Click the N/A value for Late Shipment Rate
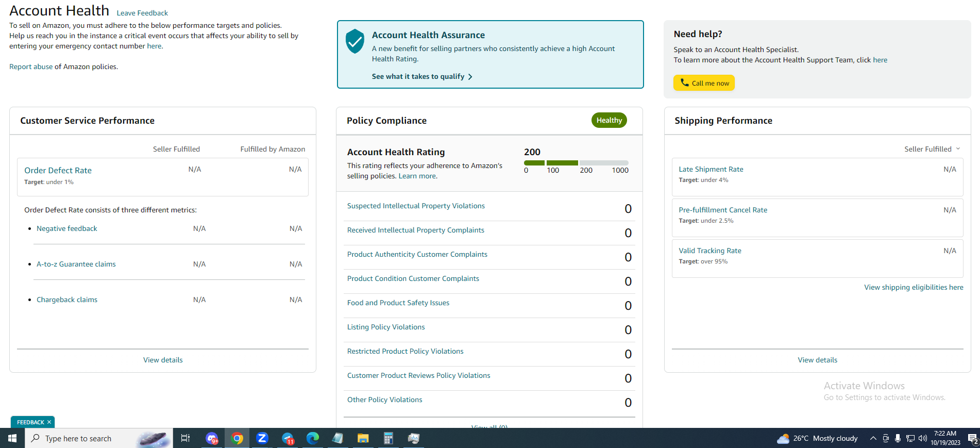This screenshot has height=448, width=980. tap(950, 169)
